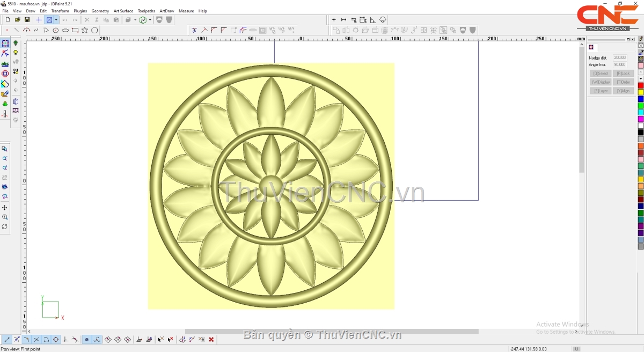
Task: Click the Cut scissors icon
Action: [97, 20]
